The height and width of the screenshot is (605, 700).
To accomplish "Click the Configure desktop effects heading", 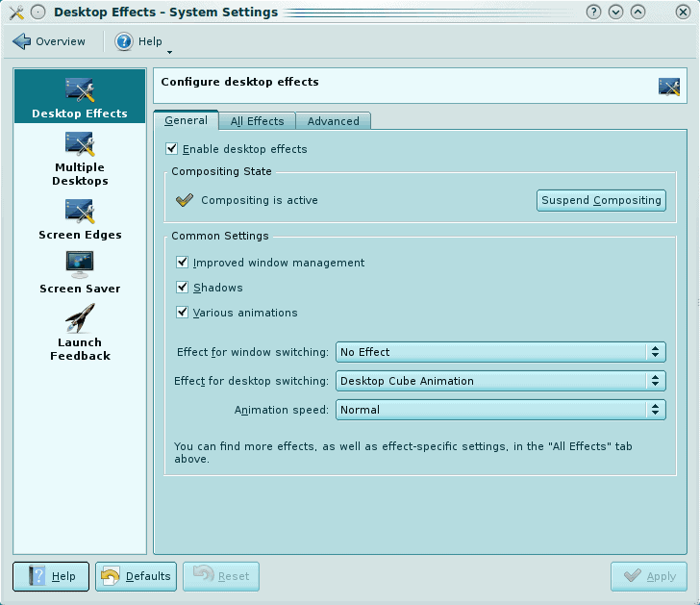I will (239, 82).
